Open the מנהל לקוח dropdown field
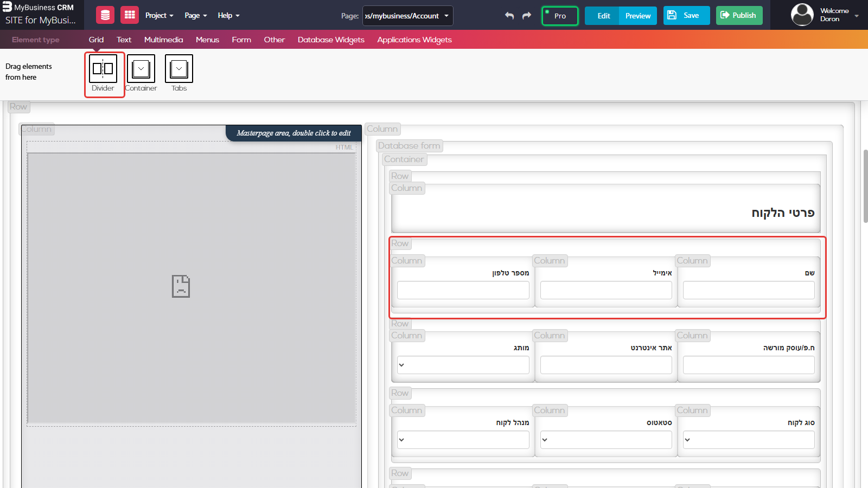The height and width of the screenshot is (488, 868). 463,440
